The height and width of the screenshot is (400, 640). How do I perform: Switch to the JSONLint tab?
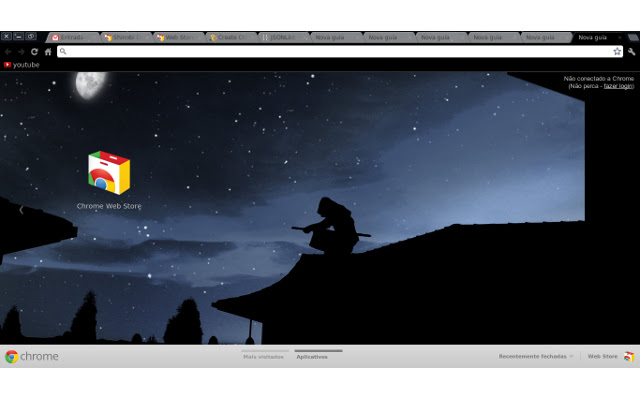284,37
